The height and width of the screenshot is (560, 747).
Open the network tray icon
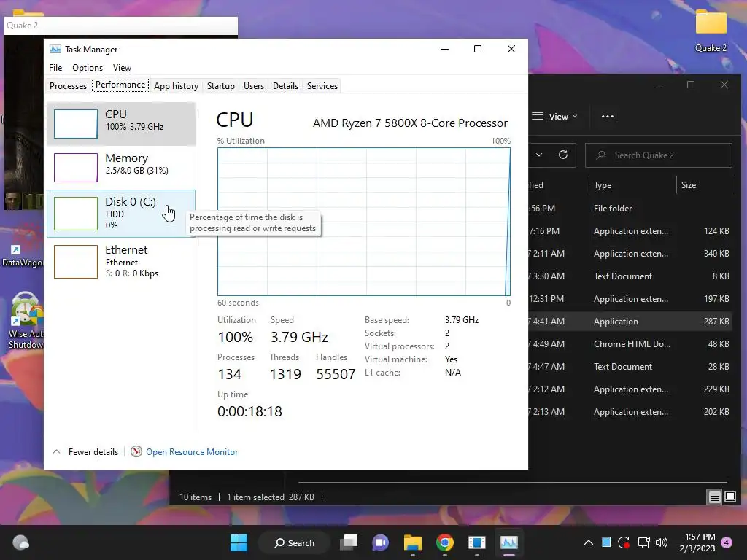pos(643,542)
